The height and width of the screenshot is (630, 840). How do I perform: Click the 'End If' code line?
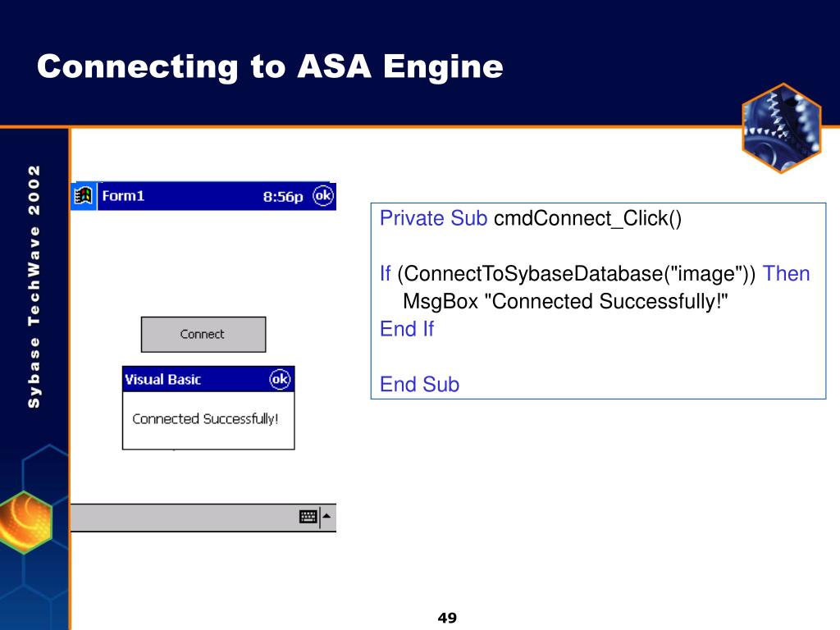click(x=407, y=329)
